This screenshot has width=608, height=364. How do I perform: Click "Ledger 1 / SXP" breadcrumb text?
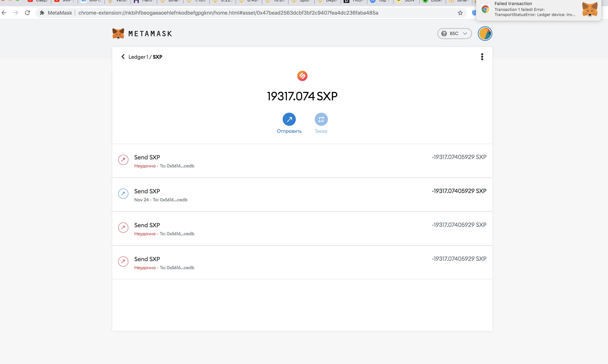pos(145,57)
